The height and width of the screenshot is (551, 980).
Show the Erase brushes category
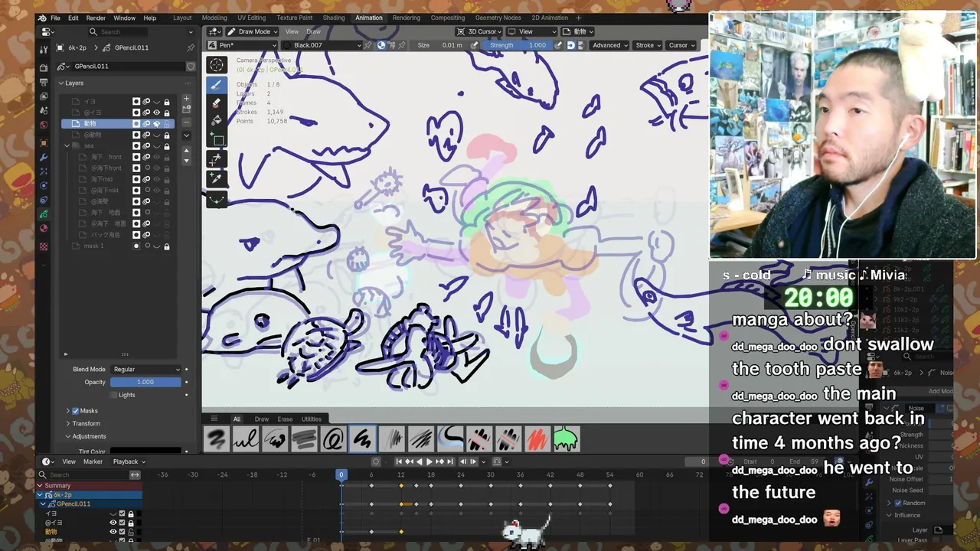(x=285, y=419)
